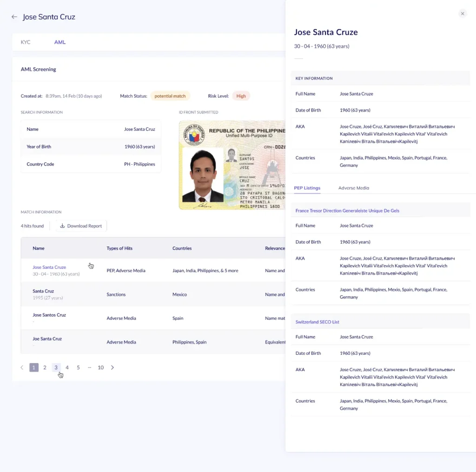This screenshot has width=476, height=472.
Task: Switch to the KYC tab
Action: [x=26, y=42]
